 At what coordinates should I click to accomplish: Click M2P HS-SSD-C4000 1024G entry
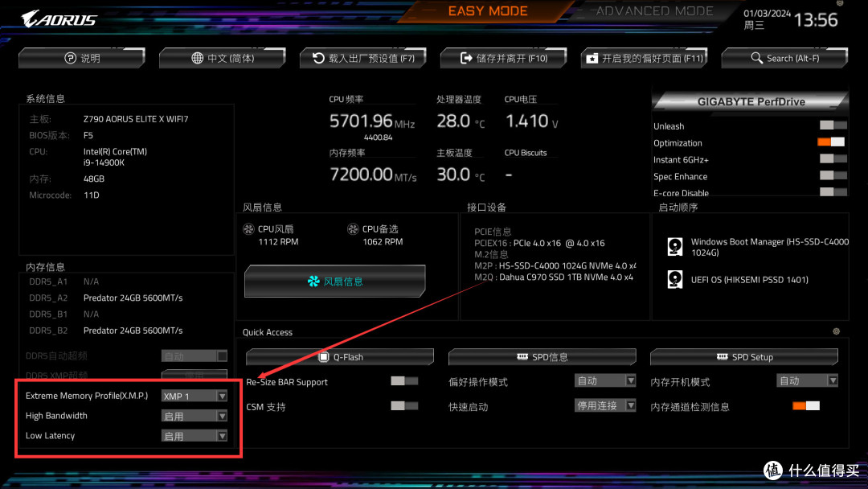555,266
